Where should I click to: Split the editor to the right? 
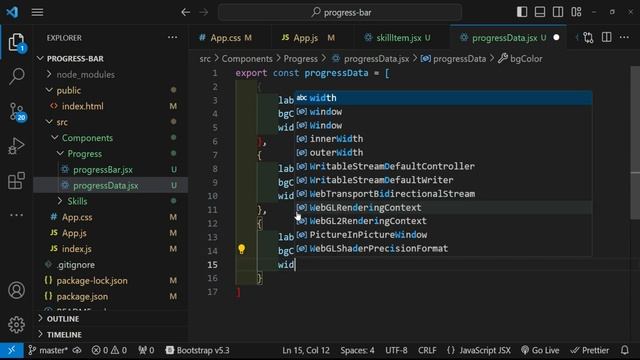607,38
